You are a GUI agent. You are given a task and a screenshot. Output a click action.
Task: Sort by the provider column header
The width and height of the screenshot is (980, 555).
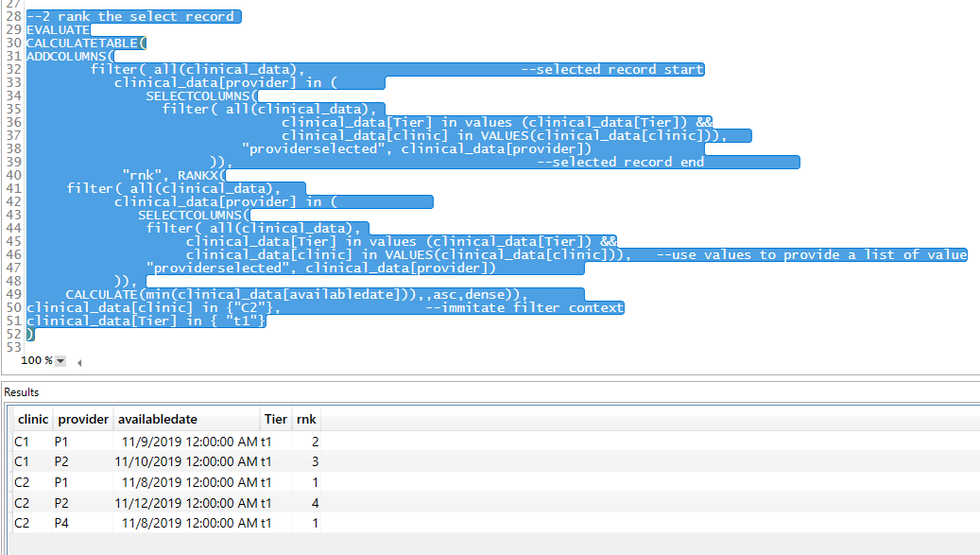[83, 420]
